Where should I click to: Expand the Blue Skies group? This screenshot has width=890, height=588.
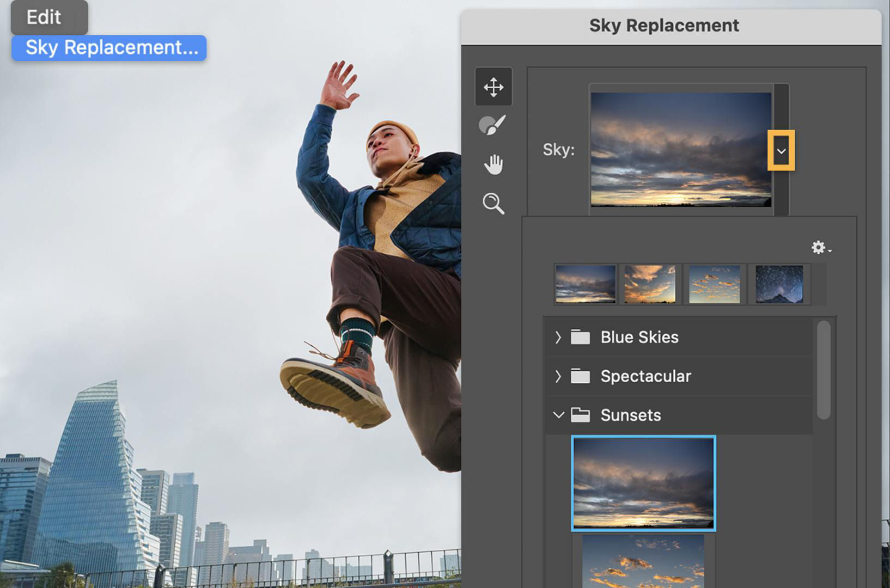tap(558, 337)
